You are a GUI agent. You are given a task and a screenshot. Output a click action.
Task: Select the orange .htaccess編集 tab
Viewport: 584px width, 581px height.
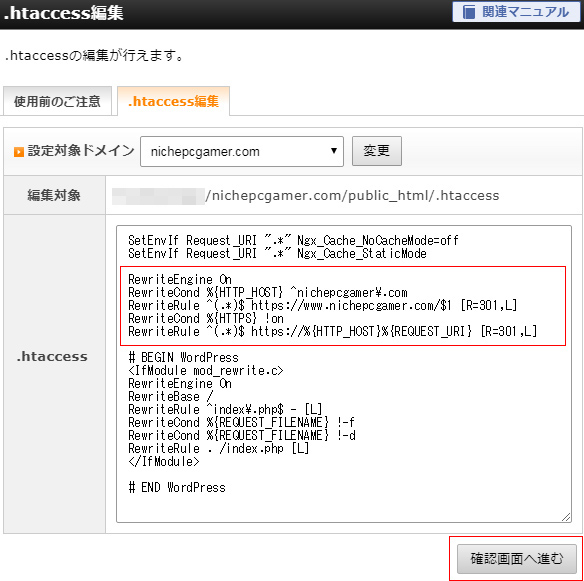173,101
